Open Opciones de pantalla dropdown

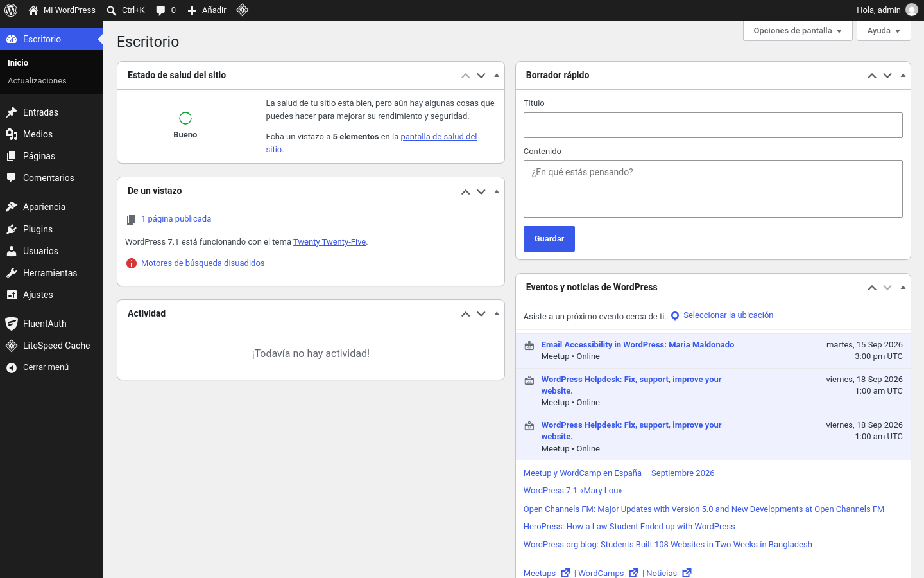(x=798, y=31)
